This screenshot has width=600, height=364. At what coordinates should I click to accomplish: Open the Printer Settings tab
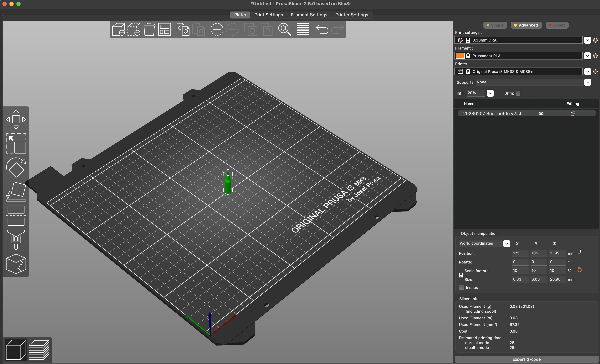coord(352,15)
